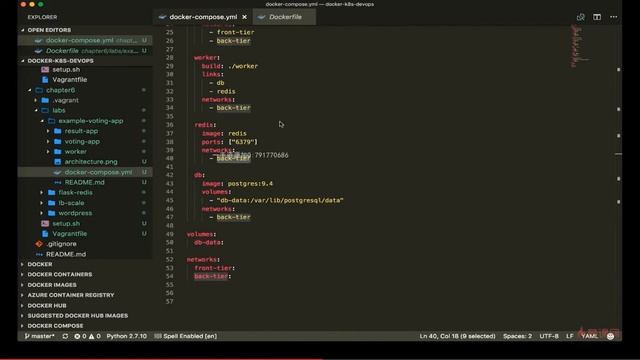Screen dimensions: 640x360
Task: Open root README.md file
Action: tap(66, 254)
